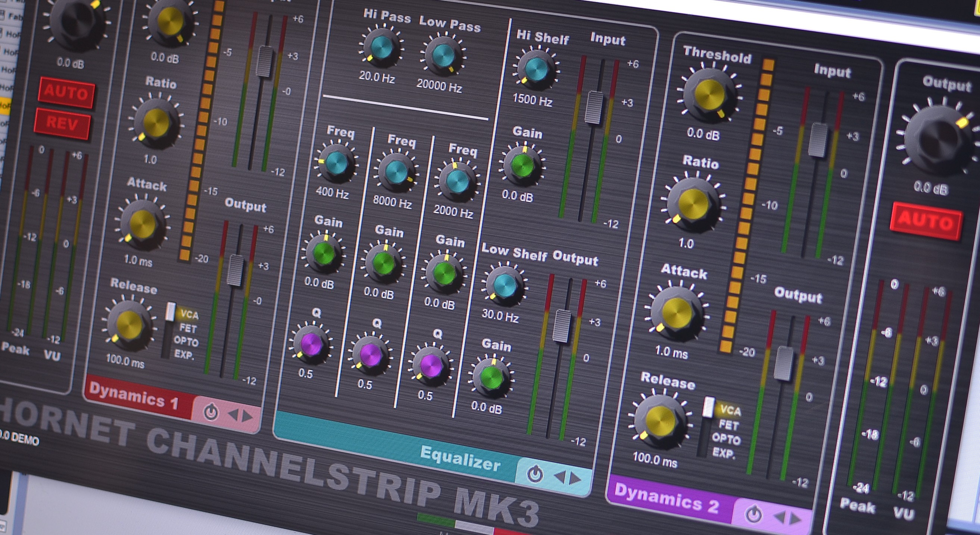Click Dynamics 2 Attack knob
This screenshot has width=980, height=535.
click(x=678, y=313)
